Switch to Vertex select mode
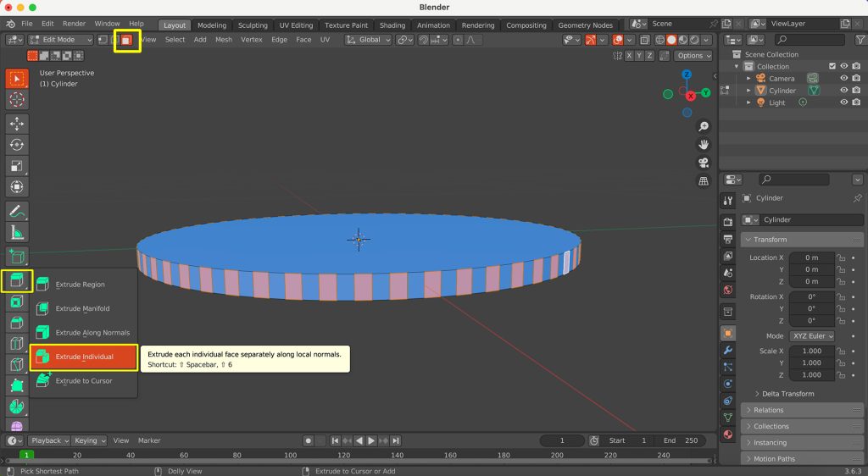The image size is (868, 476). 103,40
